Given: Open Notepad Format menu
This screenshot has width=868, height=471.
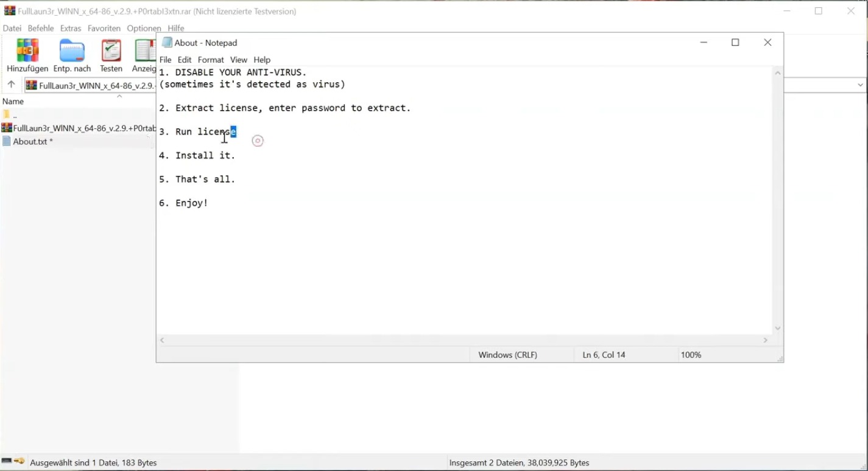Looking at the screenshot, I should (x=211, y=60).
